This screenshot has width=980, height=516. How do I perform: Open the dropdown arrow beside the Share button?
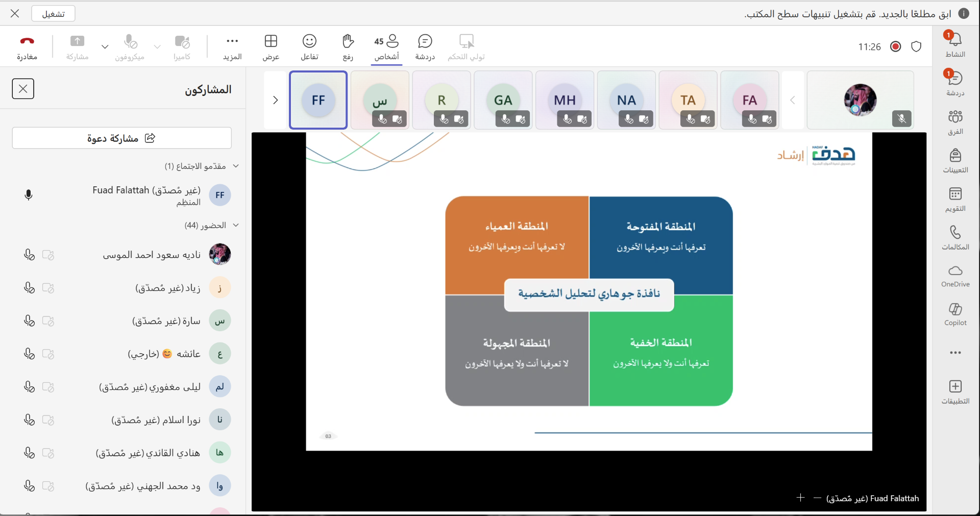(x=105, y=46)
